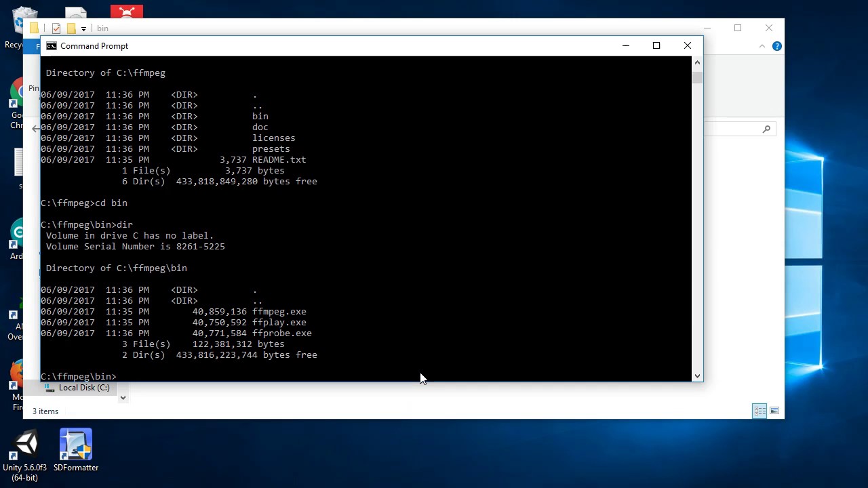The image size is (868, 488).
Task: Click the search magnifier in Explorer
Action: (x=766, y=129)
